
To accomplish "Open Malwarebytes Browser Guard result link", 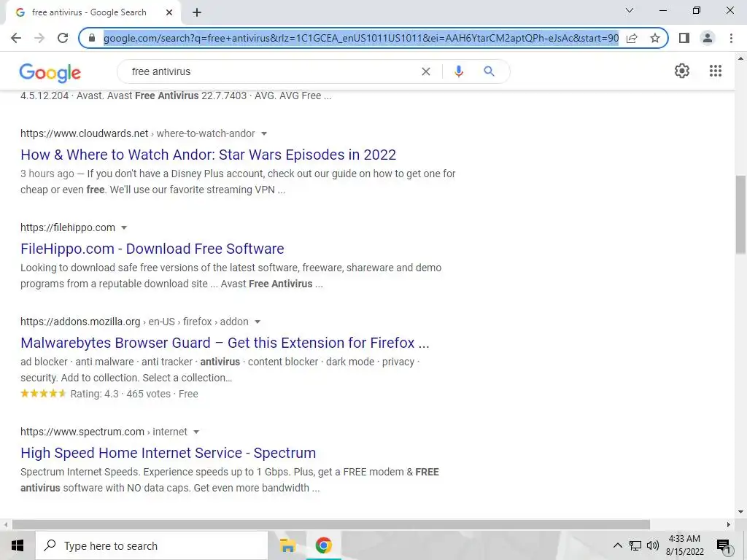I will coord(225,343).
